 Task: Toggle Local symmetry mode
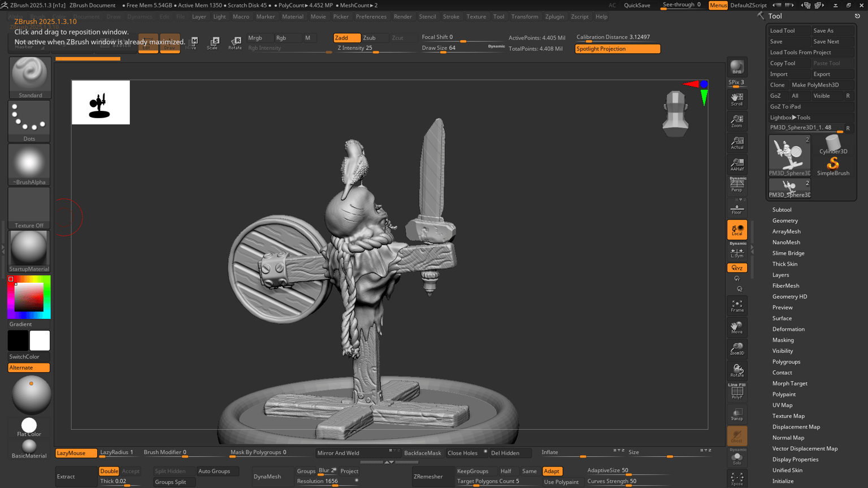pos(737,230)
